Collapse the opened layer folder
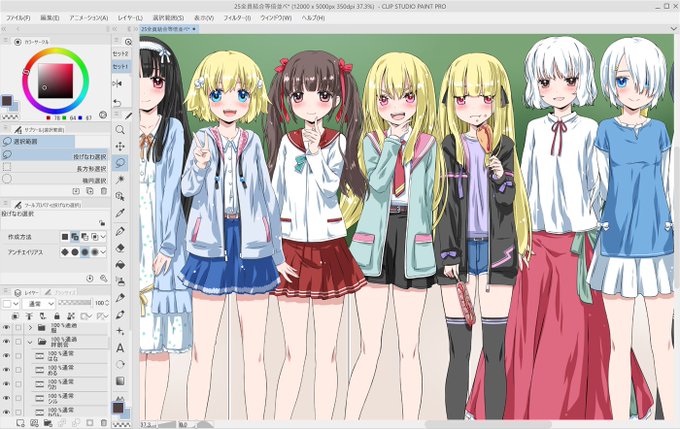The image size is (680, 429). [30, 342]
